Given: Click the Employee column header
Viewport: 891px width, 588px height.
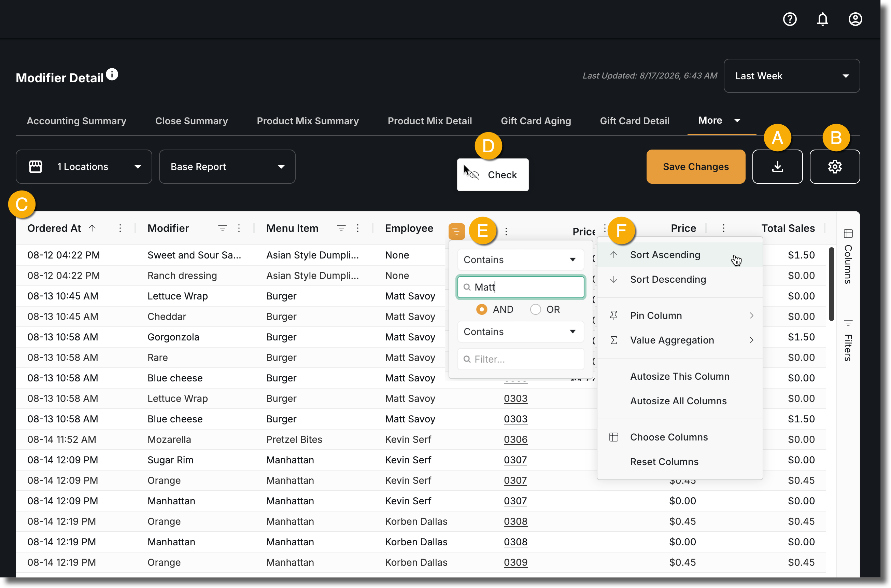Looking at the screenshot, I should point(409,228).
